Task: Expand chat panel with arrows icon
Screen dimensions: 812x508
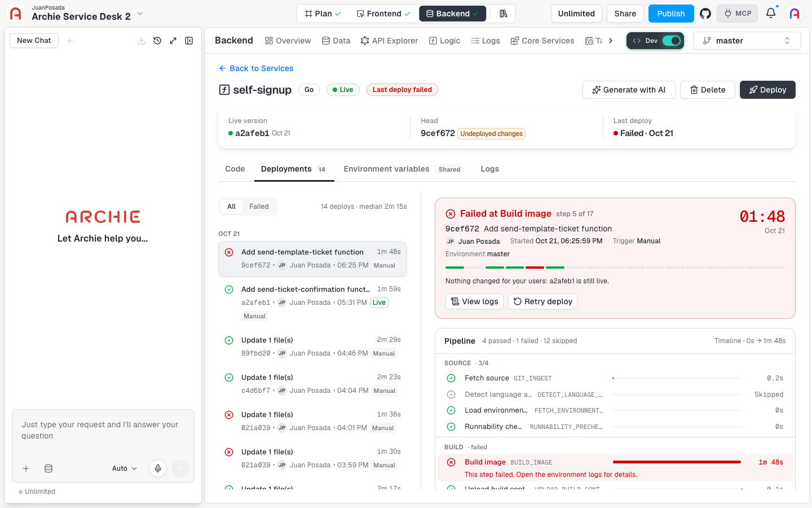Action: pyautogui.click(x=173, y=41)
